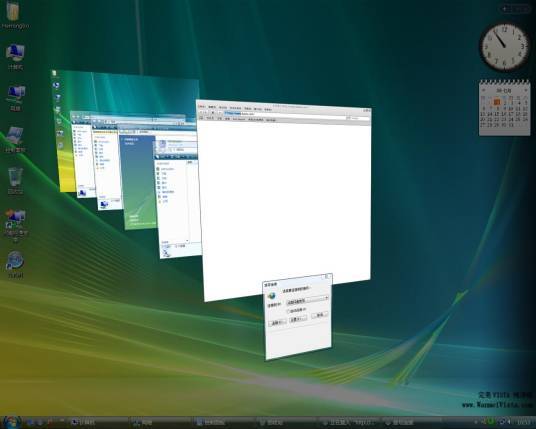The height and width of the screenshot is (429, 536).
Task: Select the blue-green Welcome Center window in stack
Action: coord(137,181)
